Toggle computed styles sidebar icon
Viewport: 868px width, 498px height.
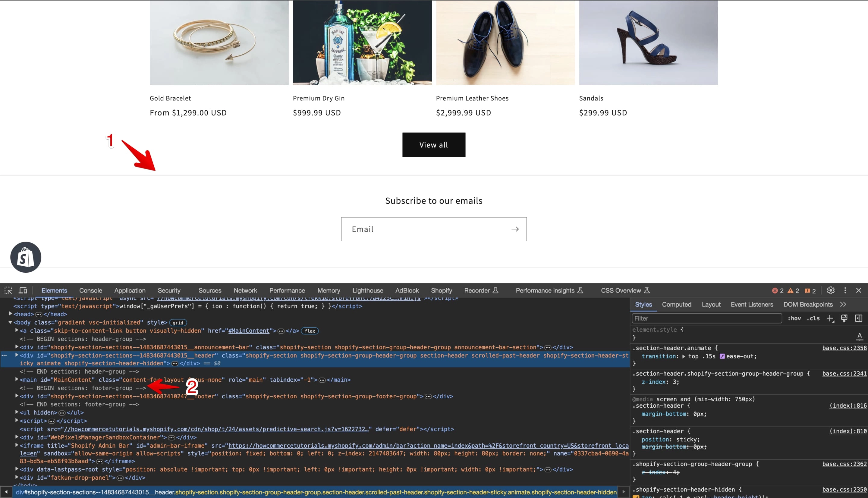pyautogui.click(x=858, y=318)
